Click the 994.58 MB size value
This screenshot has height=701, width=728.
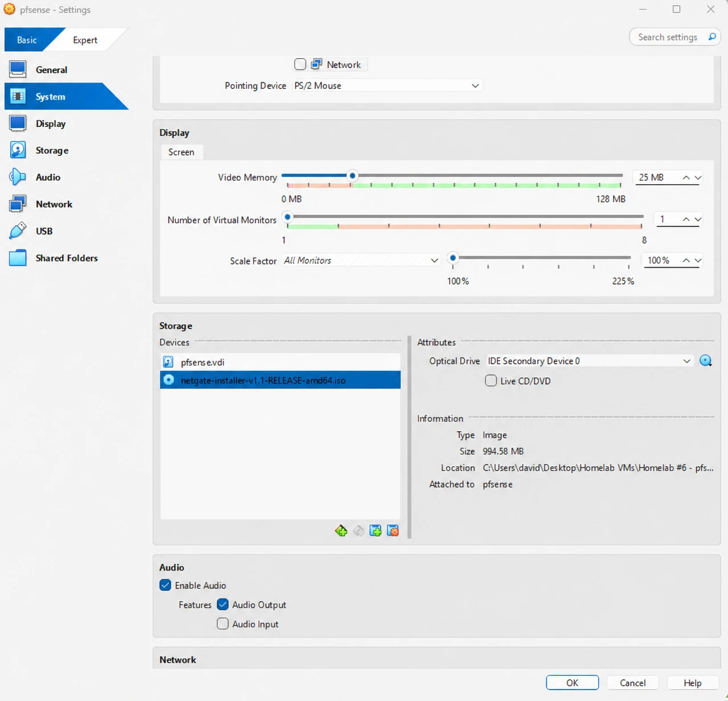(503, 451)
